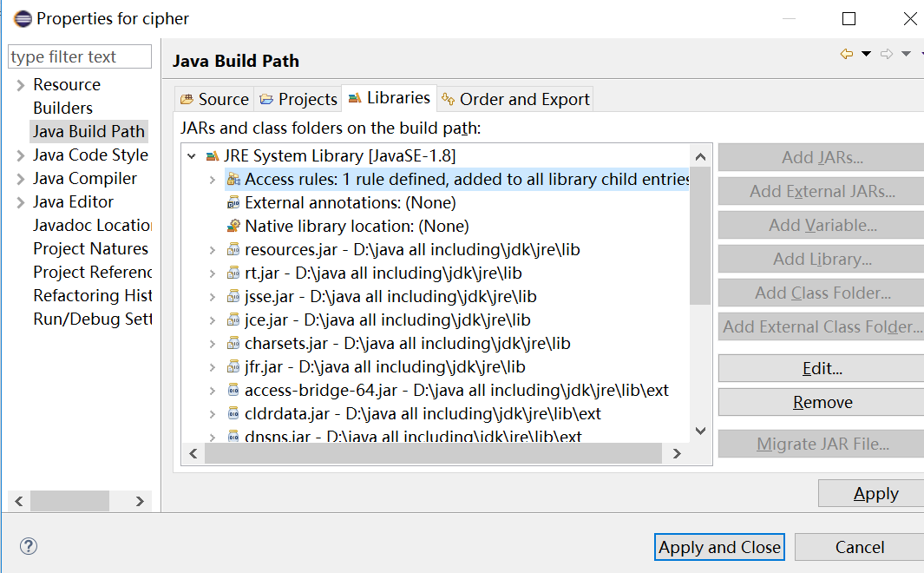Click the Native library location icon
The image size is (924, 573).
pos(233,227)
